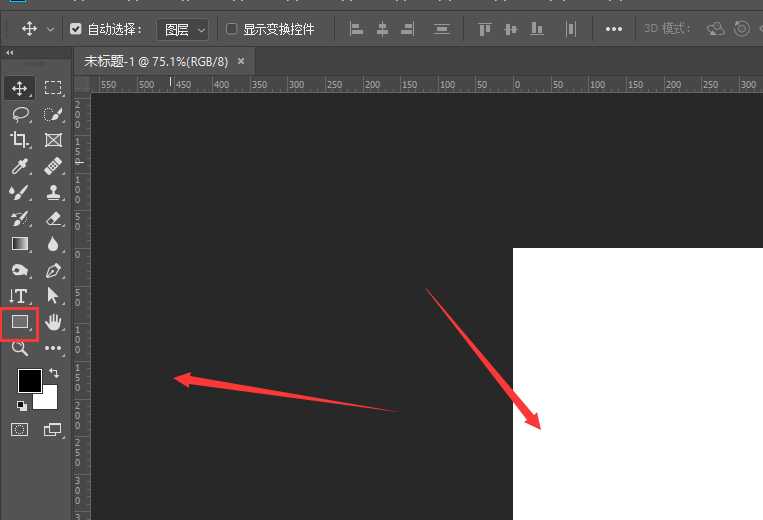The image size is (763, 520).
Task: Open the 图层 auto-select dropdown
Action: pyautogui.click(x=183, y=29)
